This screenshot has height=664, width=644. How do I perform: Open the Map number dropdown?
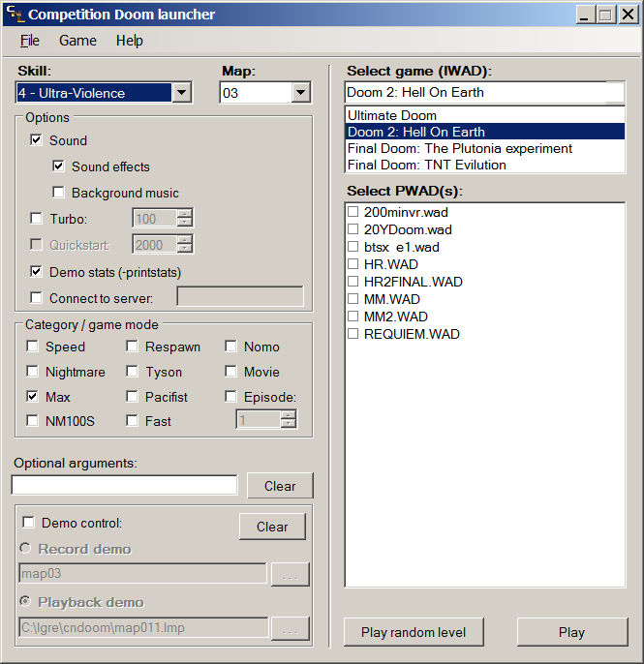tap(300, 93)
